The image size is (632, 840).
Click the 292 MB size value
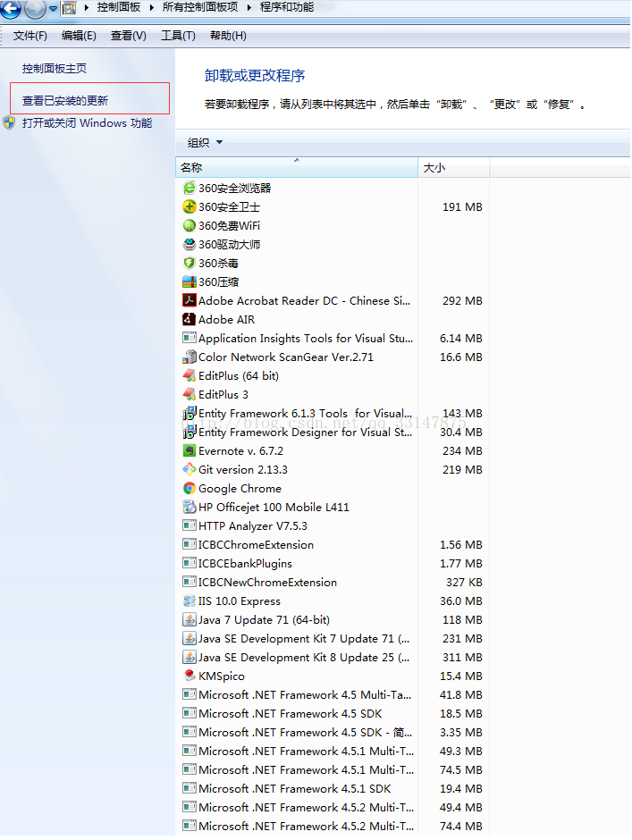tap(462, 300)
